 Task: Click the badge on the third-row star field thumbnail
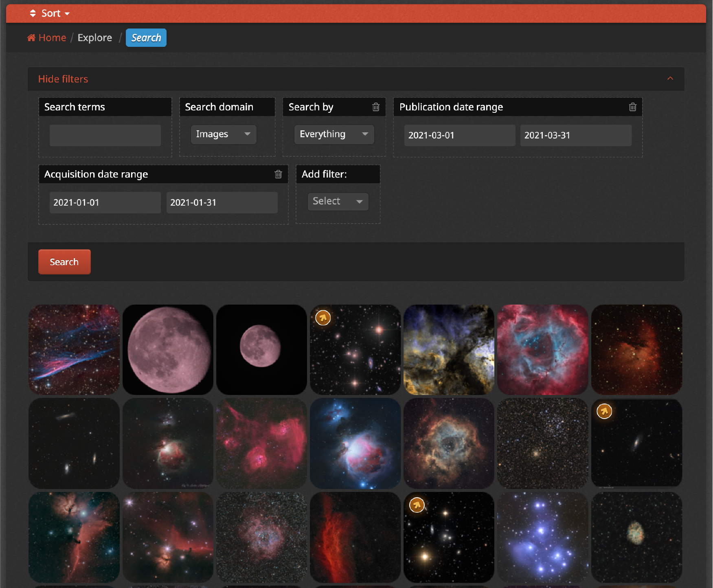tap(417, 505)
